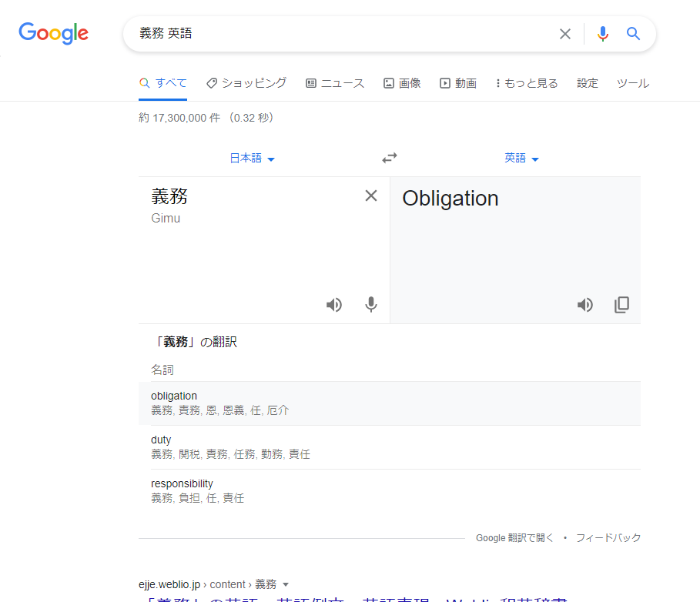Clear the source text 義務 in translator
This screenshot has width=700, height=602.
tap(371, 196)
